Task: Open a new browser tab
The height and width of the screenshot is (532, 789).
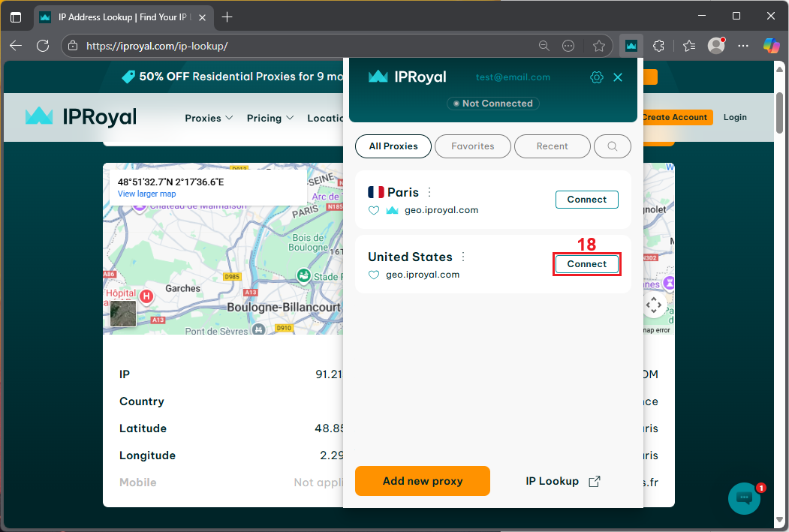Action: (227, 17)
